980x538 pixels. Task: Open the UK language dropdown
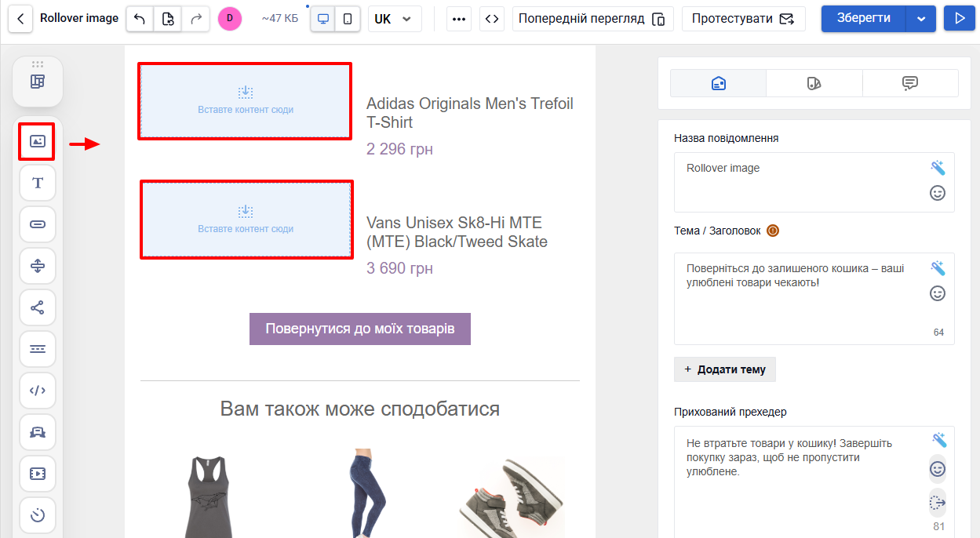tap(395, 19)
